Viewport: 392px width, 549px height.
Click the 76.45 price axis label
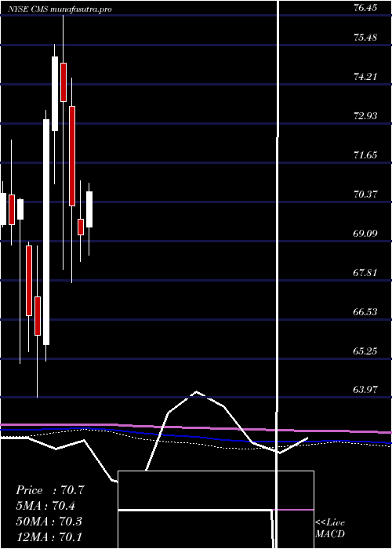(365, 7)
